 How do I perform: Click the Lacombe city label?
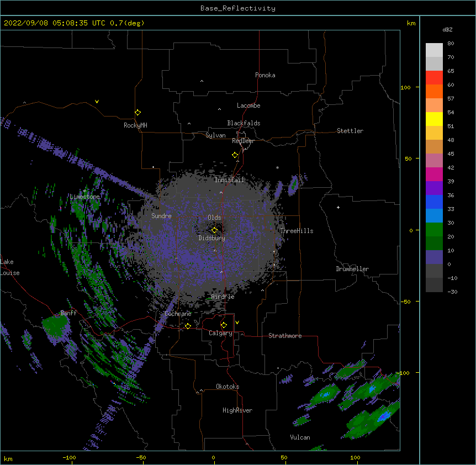(x=248, y=105)
